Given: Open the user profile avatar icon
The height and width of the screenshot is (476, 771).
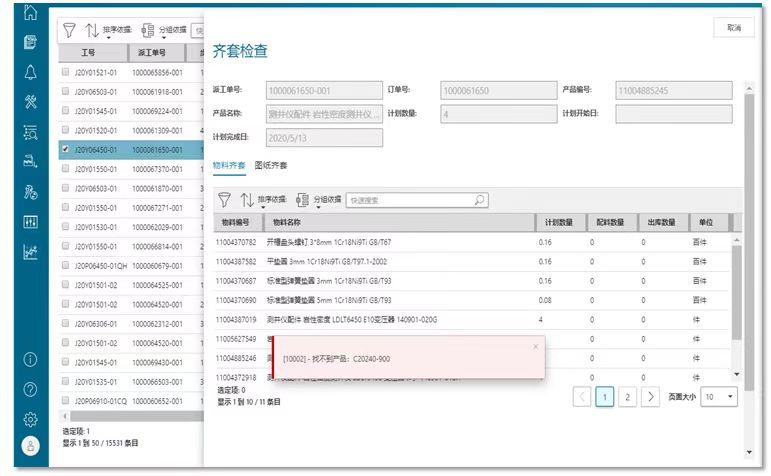Looking at the screenshot, I should (x=30, y=448).
